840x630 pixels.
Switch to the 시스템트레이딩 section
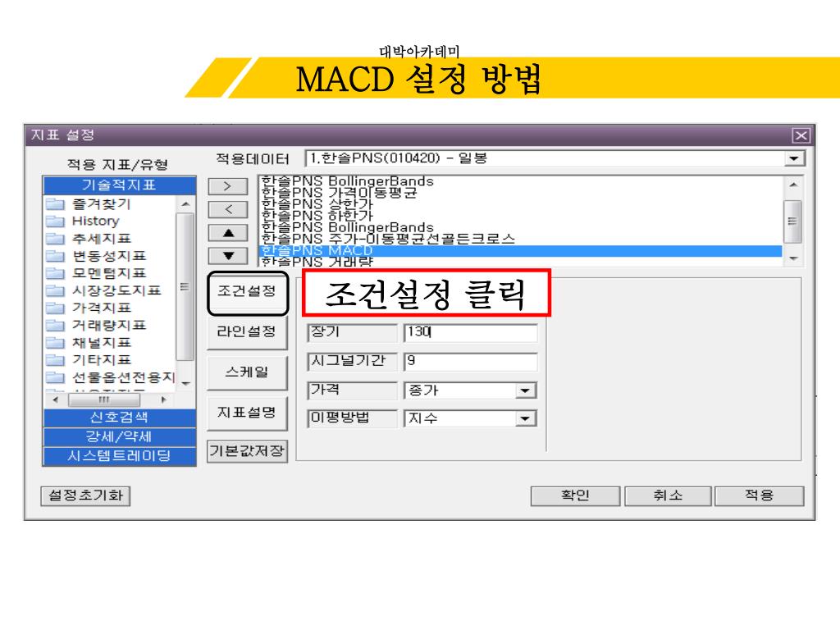[x=119, y=456]
